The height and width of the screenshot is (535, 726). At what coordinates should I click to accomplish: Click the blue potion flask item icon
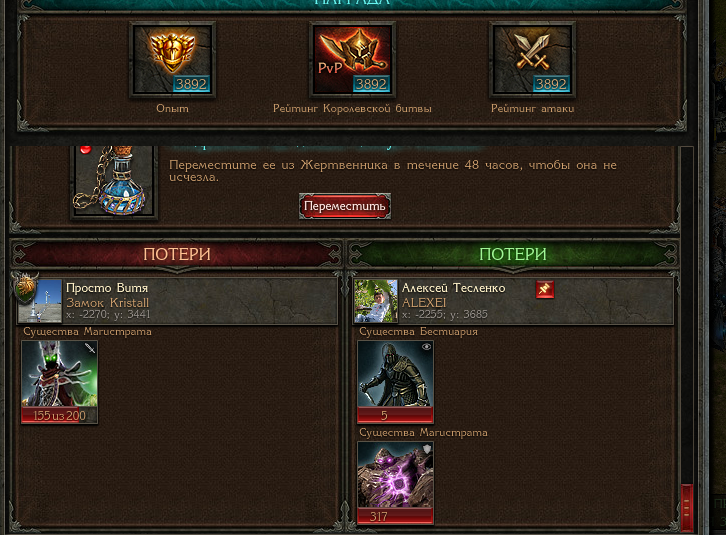(114, 183)
